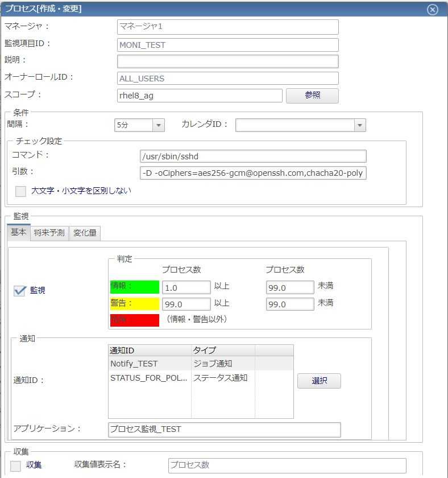This screenshot has height=478, width=448.
Task: Select the STATUS_FOR_POL... notification row
Action: (201, 378)
